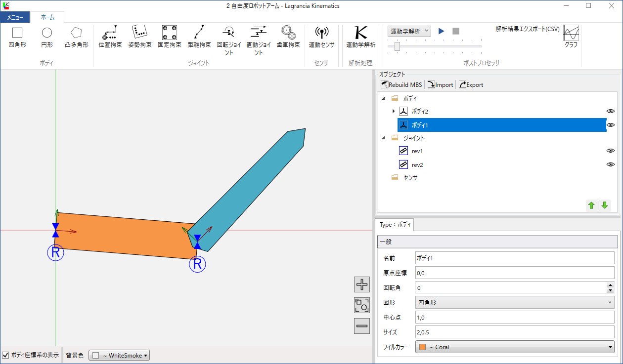Open the メニュー menu tab
623x364 pixels.
tap(15, 17)
